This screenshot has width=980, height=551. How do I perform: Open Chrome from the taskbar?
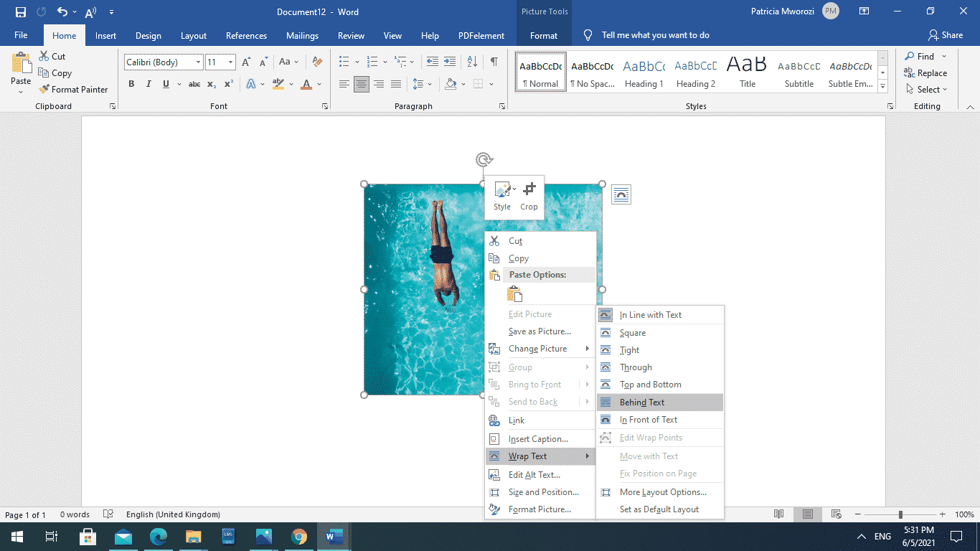point(298,536)
